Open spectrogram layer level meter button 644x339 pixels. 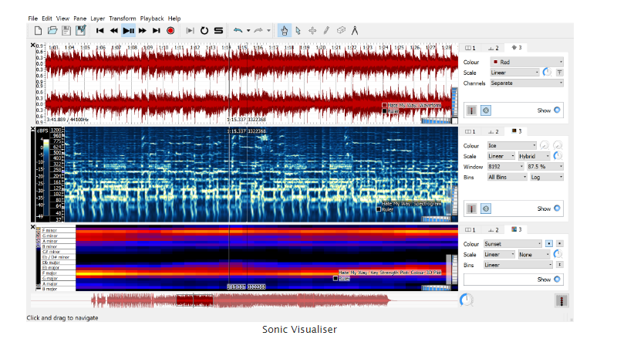(471, 208)
